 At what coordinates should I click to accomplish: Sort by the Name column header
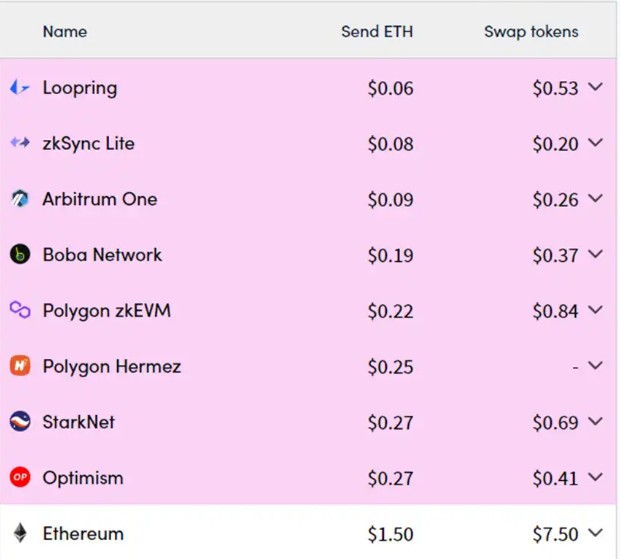(65, 32)
